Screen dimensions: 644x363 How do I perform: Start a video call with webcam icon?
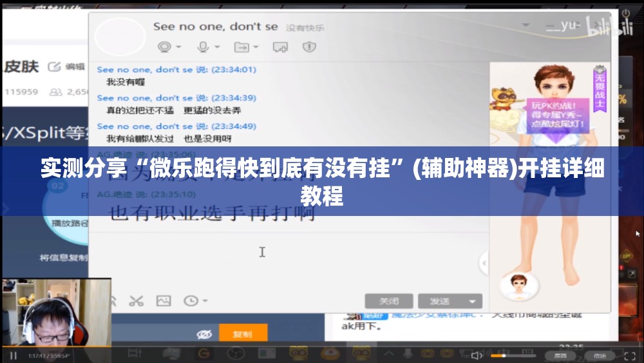[165, 47]
